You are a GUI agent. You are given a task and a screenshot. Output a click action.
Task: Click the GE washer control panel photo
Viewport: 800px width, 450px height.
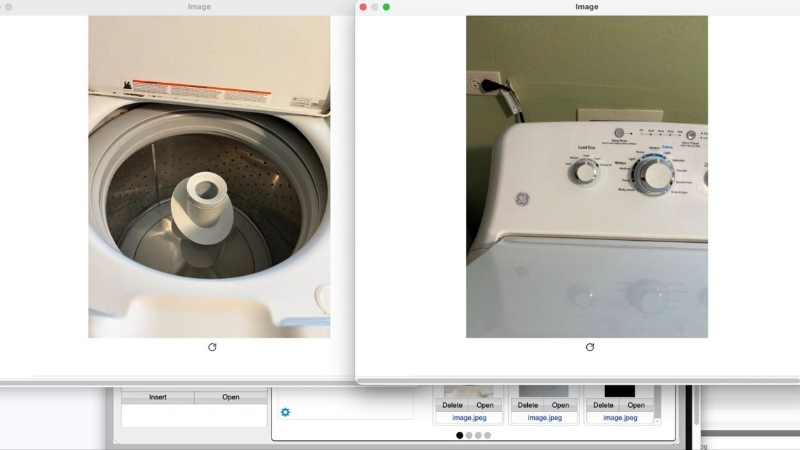coord(587,177)
